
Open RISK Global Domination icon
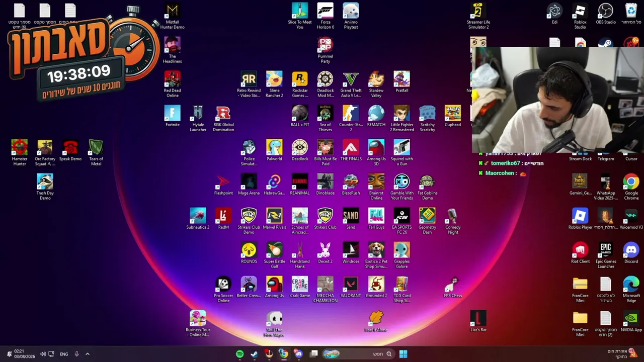[x=223, y=119]
